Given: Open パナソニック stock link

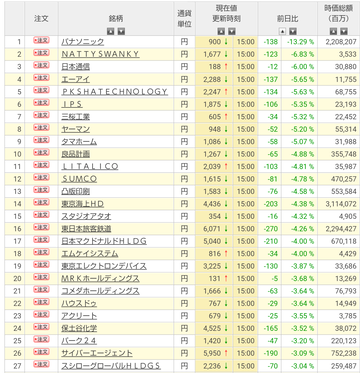Looking at the screenshot, I should (x=83, y=42).
